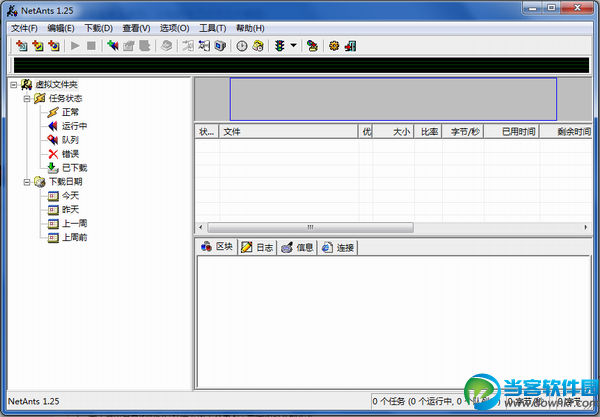Click the green download icon beside 已下载
Screen dimensions: 600x417
click(x=53, y=168)
